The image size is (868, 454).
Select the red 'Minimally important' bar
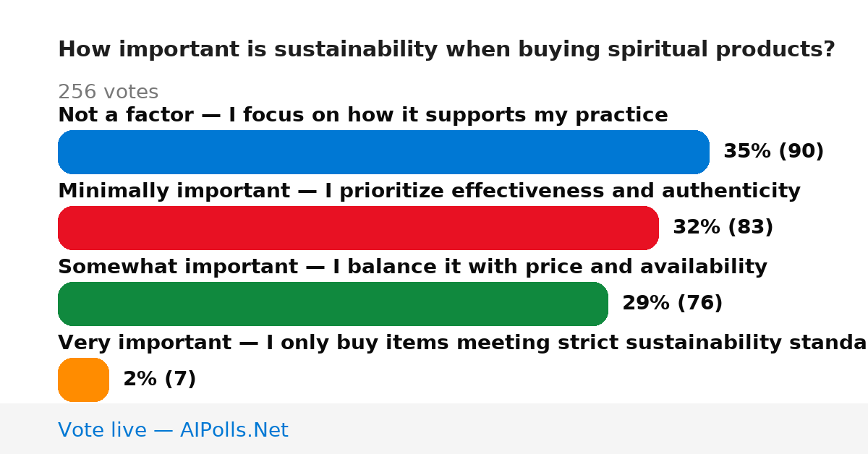tap(358, 228)
